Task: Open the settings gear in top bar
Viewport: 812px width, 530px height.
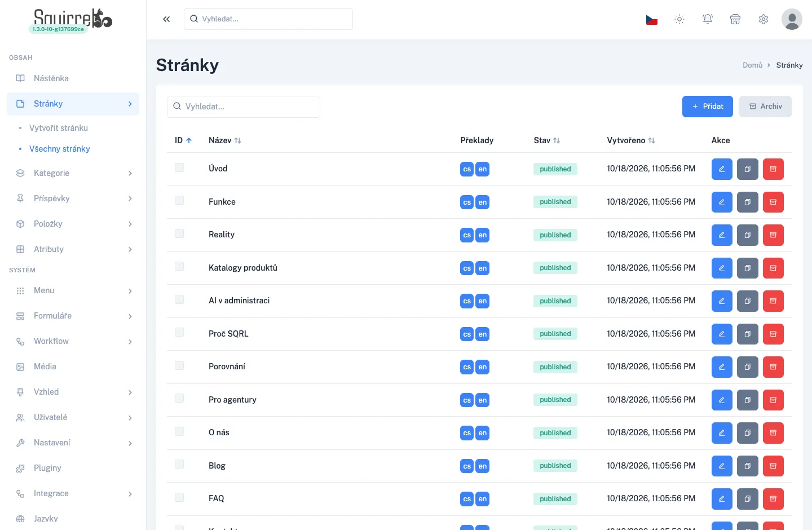Action: tap(764, 19)
